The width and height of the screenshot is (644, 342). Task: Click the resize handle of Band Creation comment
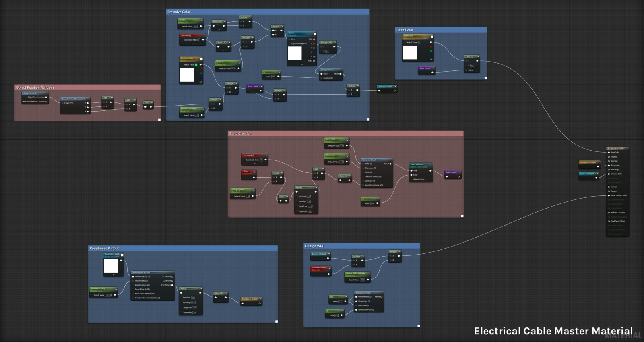pos(462,216)
